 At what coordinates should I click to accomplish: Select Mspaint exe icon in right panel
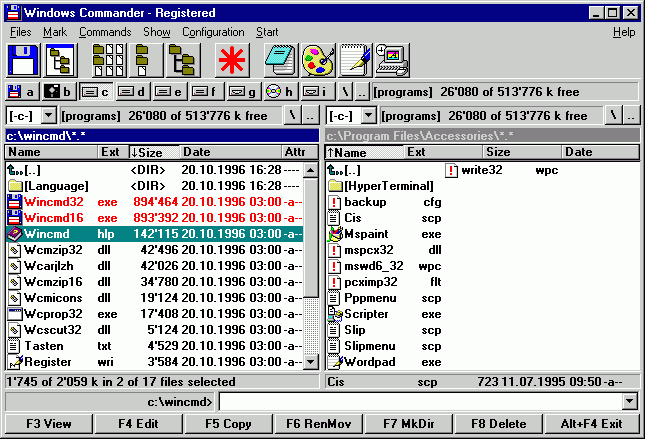click(x=335, y=234)
